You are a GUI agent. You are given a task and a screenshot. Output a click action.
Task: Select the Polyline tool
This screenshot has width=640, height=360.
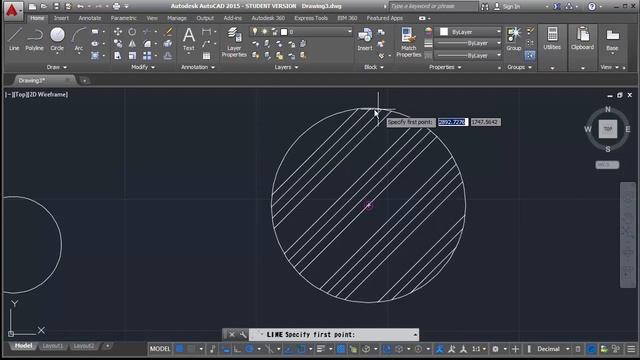pyautogui.click(x=34, y=39)
